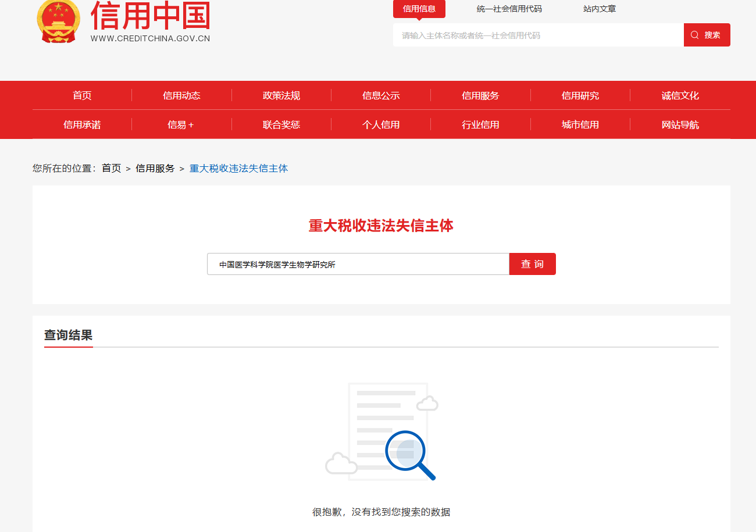Screen dimensions: 756x532
Task: Select the 信用信息 search tab
Action: (x=419, y=9)
